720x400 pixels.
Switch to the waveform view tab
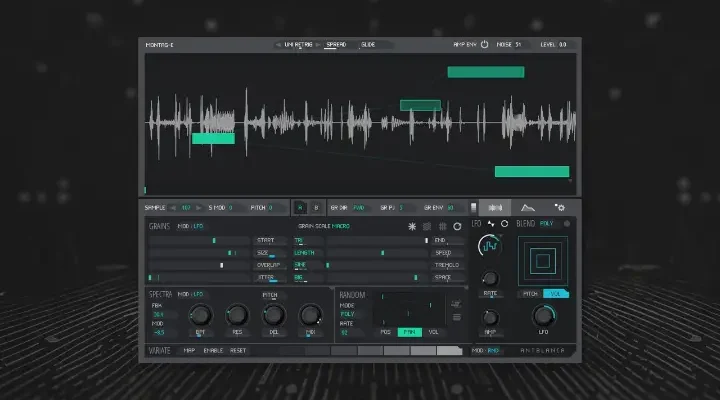493,207
